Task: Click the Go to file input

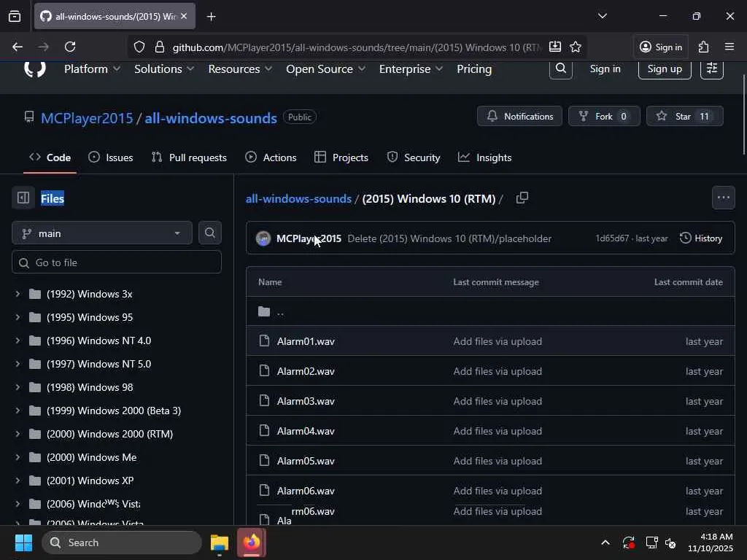Action: tap(117, 262)
